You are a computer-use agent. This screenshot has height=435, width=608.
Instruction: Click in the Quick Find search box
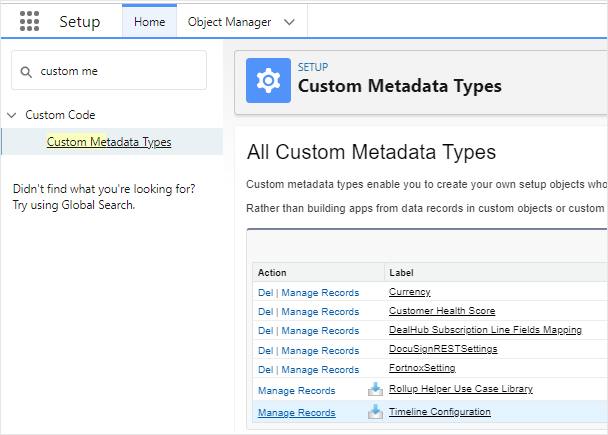coord(118,71)
